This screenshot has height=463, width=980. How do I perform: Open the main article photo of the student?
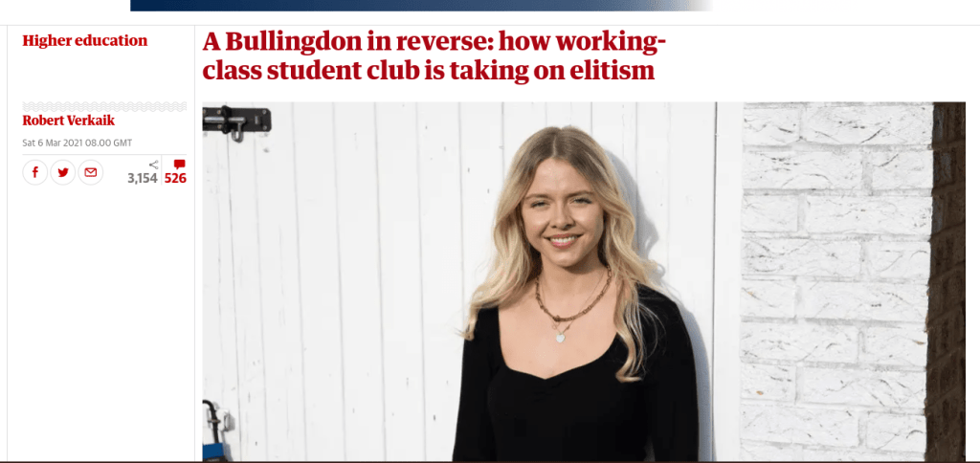click(584, 282)
